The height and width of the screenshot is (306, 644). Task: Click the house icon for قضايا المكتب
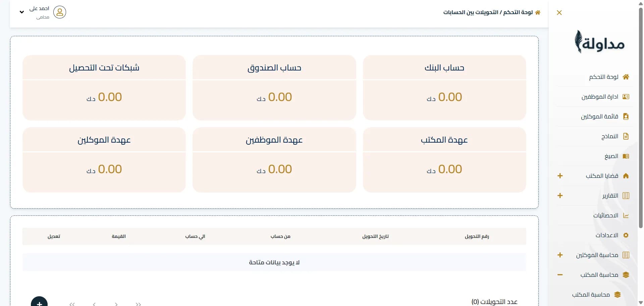pyautogui.click(x=626, y=176)
